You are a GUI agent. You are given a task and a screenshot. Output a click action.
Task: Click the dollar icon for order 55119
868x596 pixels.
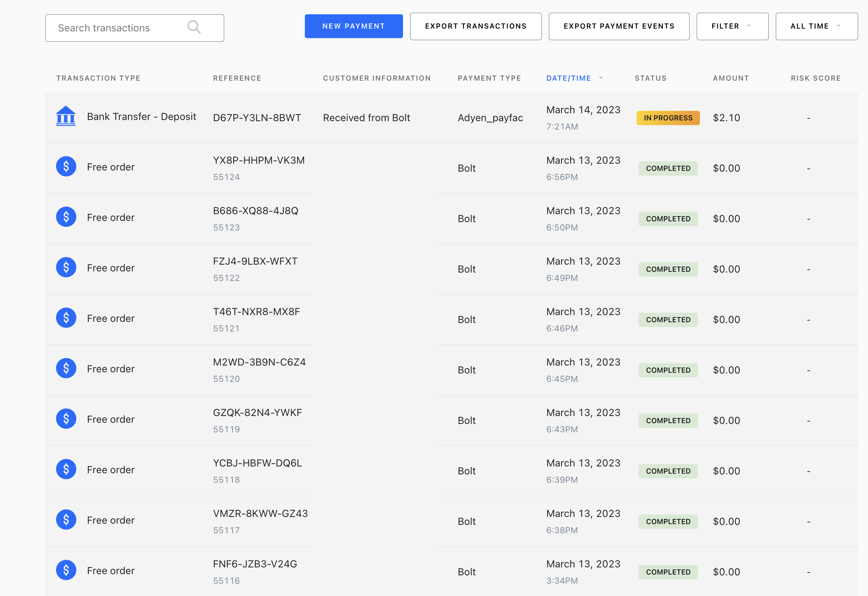(66, 419)
